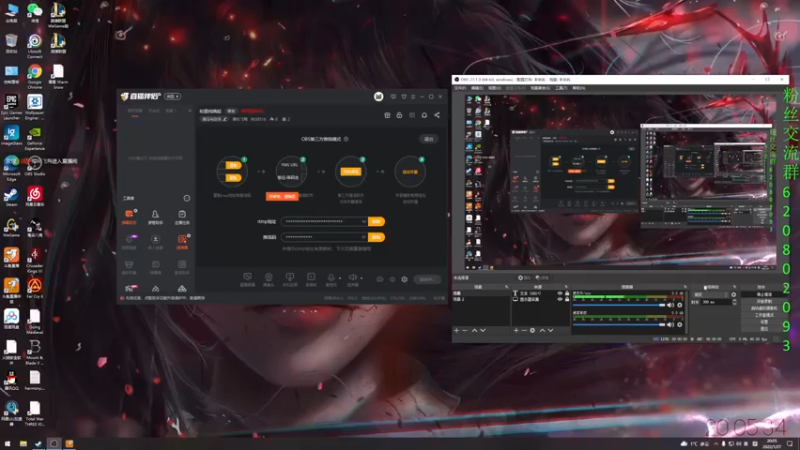Add a new scene in OBS

tap(457, 331)
